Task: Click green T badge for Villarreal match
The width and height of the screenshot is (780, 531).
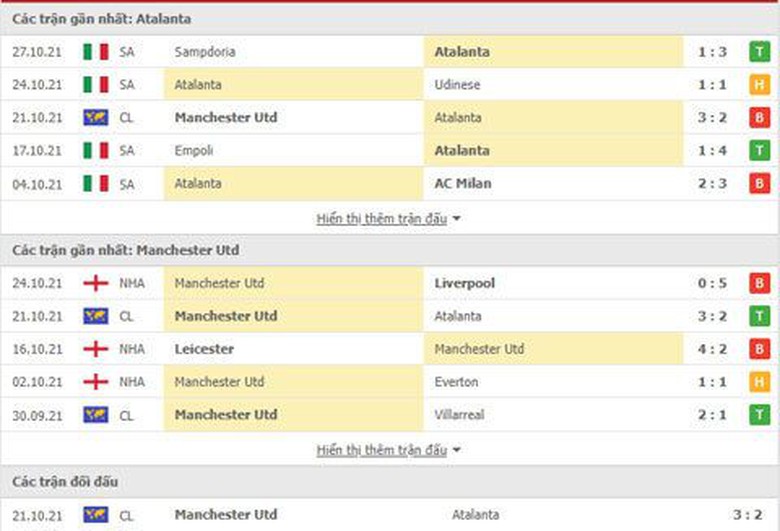Action: 759,415
